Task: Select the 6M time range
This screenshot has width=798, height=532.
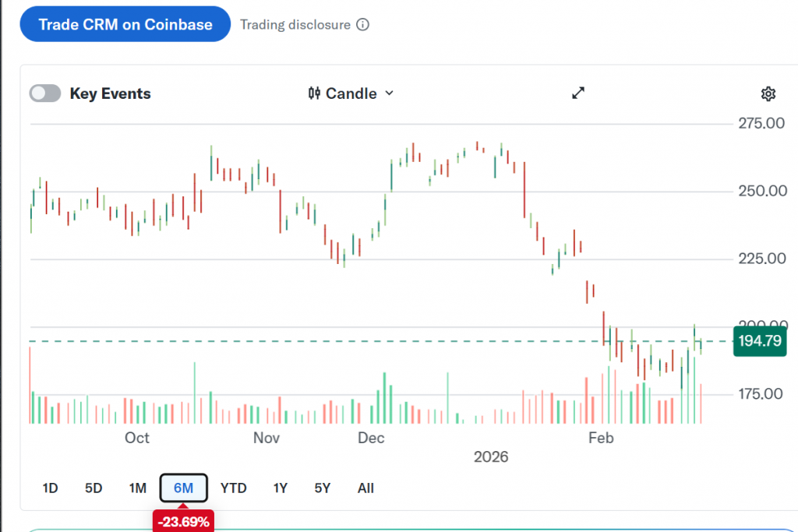Action: pos(183,488)
